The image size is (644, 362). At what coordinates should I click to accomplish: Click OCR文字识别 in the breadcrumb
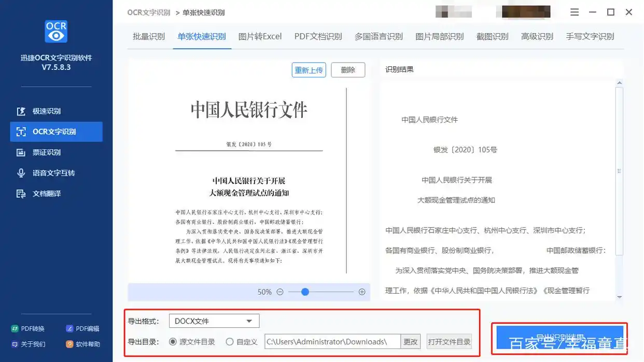[x=149, y=12]
